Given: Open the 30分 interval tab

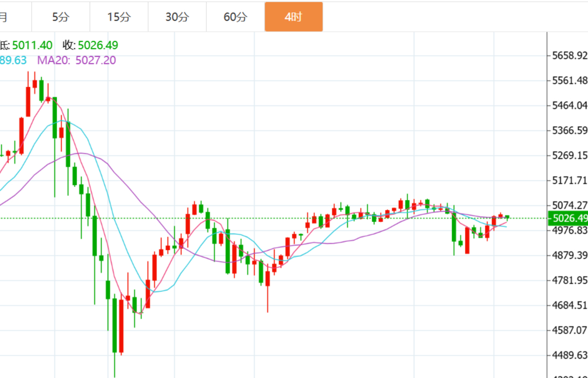Looking at the screenshot, I should (177, 17).
